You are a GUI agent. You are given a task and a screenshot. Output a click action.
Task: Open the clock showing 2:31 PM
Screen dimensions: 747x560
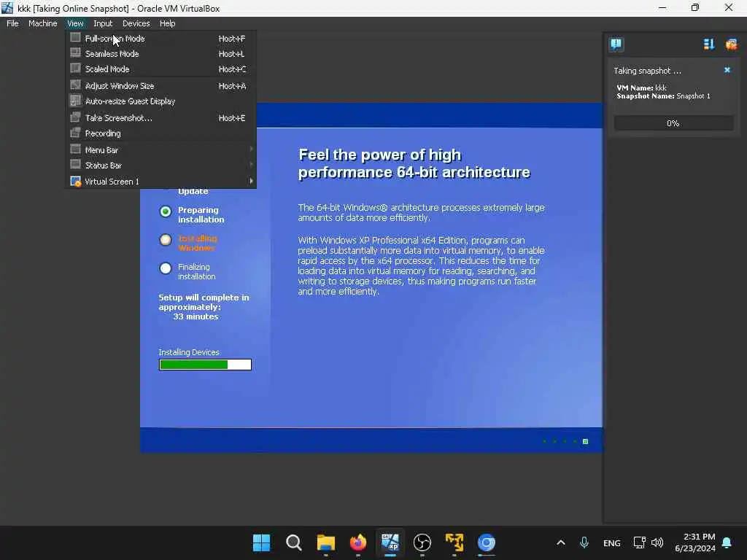pyautogui.click(x=695, y=542)
